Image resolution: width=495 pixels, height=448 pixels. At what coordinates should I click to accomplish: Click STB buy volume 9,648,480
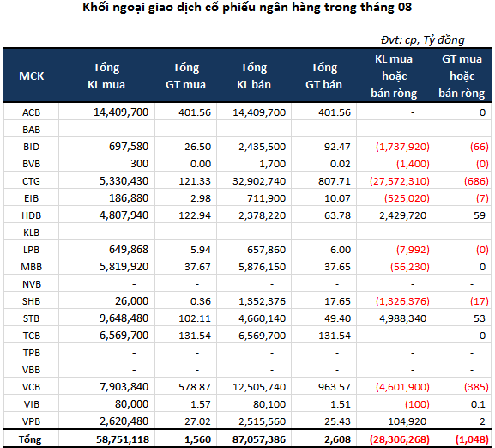pyautogui.click(x=124, y=318)
